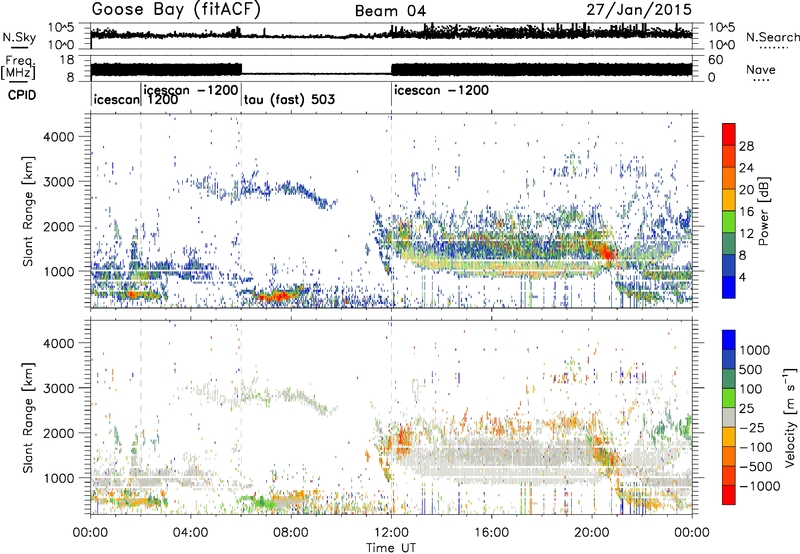The width and height of the screenshot is (800, 554).
Task: Click the '4' tick on Power colorbar
Action: click(x=744, y=277)
